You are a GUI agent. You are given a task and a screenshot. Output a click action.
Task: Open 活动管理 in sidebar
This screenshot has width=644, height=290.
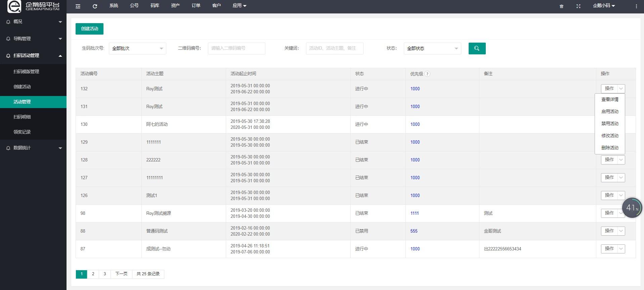(33, 102)
